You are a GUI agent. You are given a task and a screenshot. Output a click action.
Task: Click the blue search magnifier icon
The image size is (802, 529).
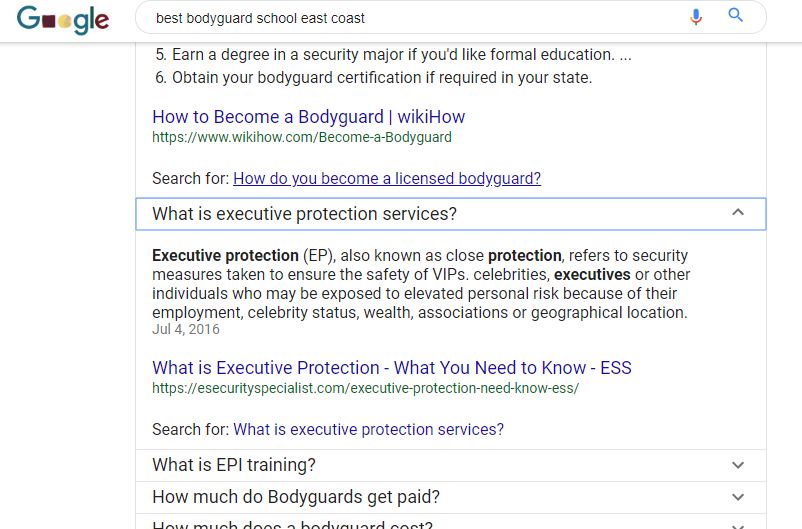click(x=736, y=15)
